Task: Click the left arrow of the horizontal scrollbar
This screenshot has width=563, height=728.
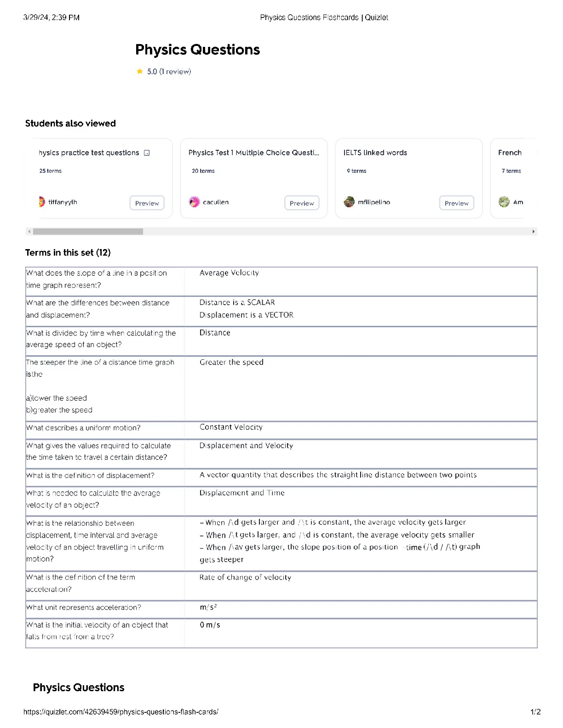Action: [29, 232]
